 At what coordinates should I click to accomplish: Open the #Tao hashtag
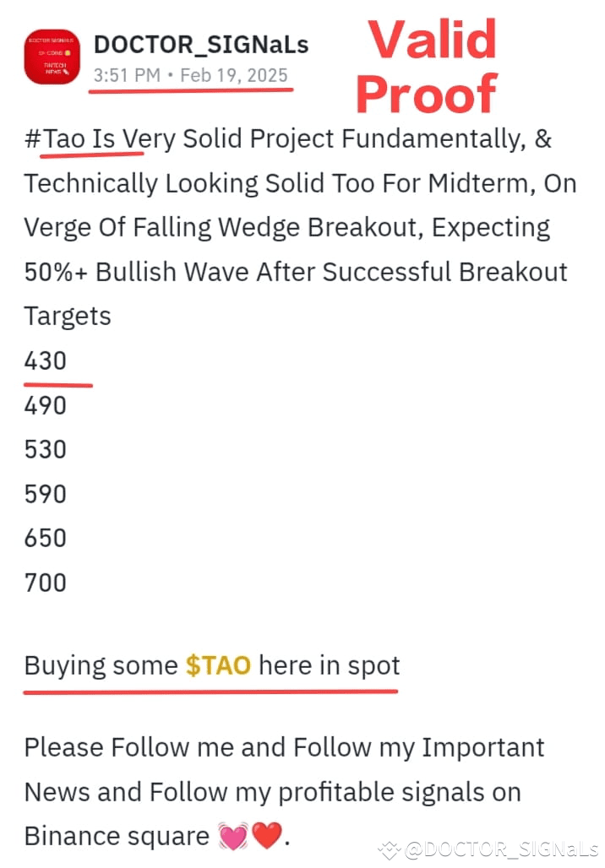coord(54,138)
